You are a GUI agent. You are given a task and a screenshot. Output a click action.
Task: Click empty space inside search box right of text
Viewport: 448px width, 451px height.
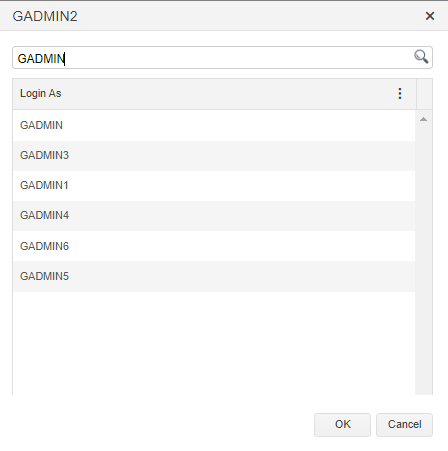click(x=238, y=58)
